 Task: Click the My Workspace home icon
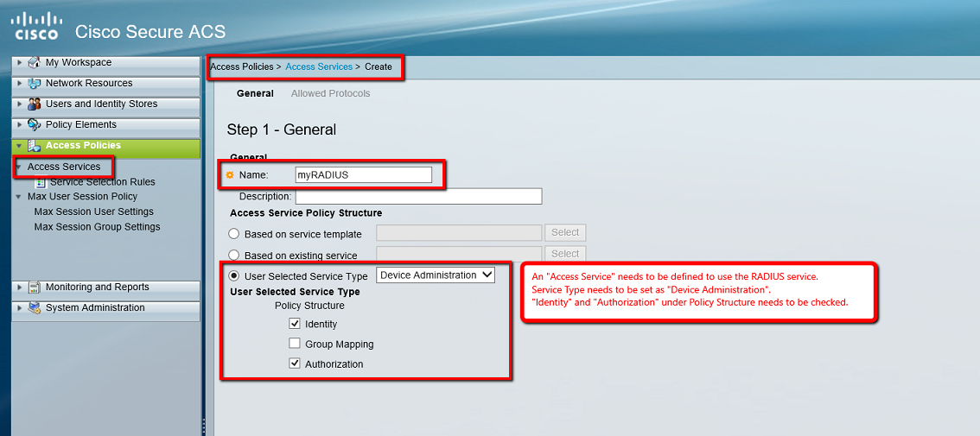35,63
